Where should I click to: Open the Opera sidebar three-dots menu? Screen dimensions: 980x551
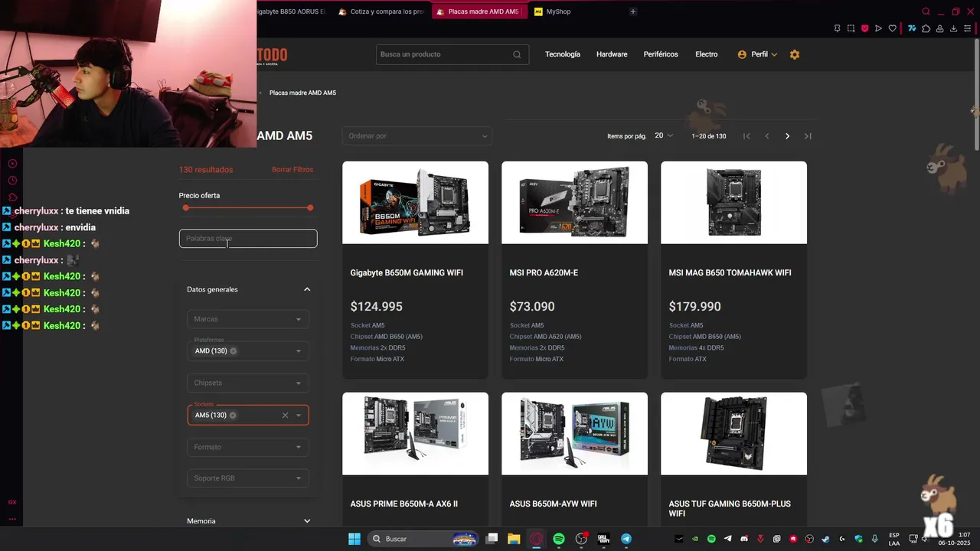tap(12, 519)
